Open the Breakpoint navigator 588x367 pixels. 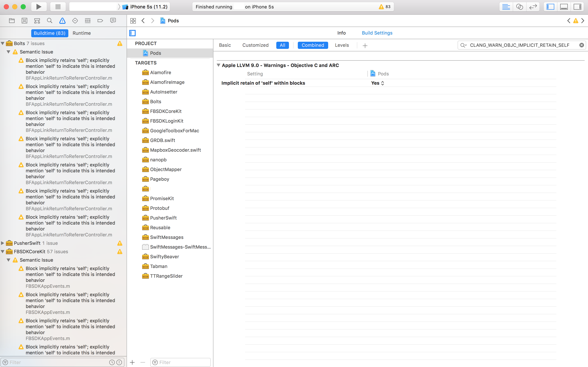point(100,21)
